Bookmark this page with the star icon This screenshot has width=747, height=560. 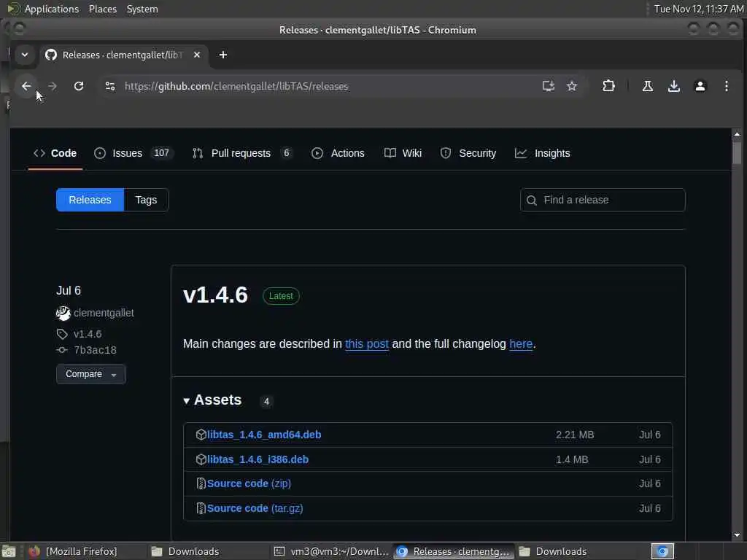(572, 86)
